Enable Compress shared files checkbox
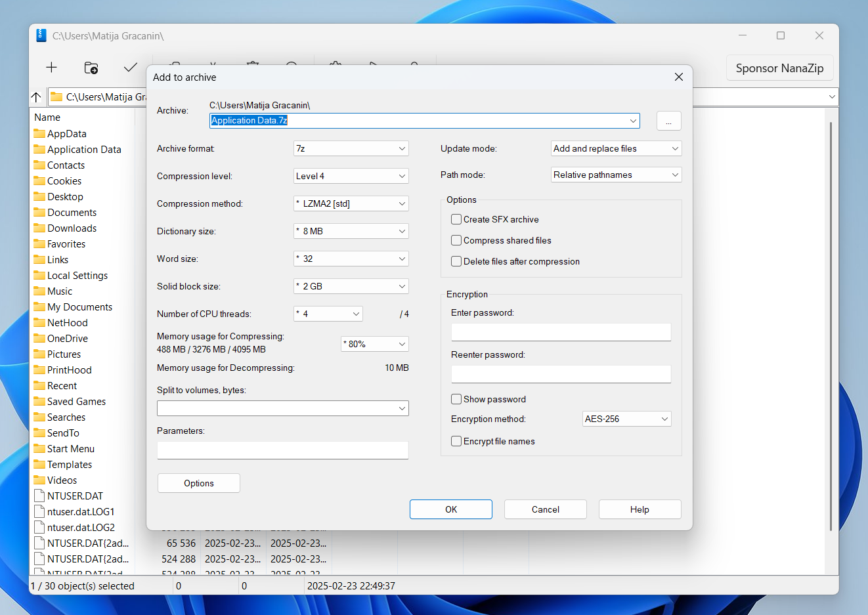Viewport: 868px width, 615px height. [x=456, y=240]
